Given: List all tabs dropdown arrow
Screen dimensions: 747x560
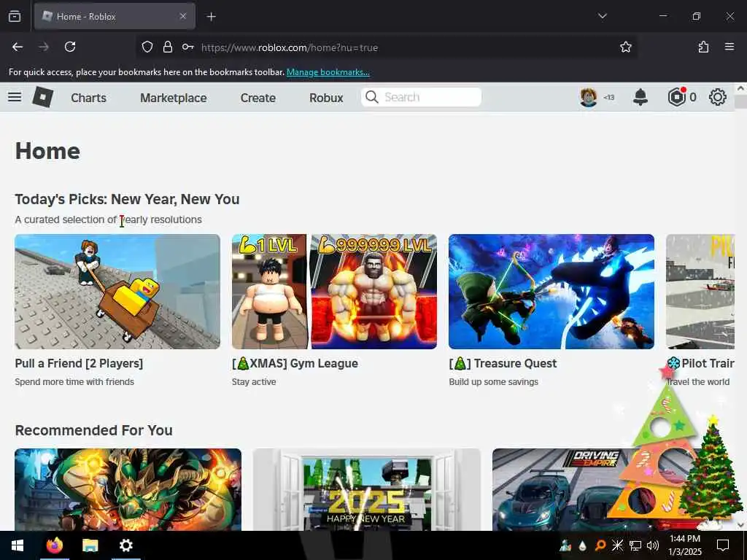Looking at the screenshot, I should click(x=602, y=16).
